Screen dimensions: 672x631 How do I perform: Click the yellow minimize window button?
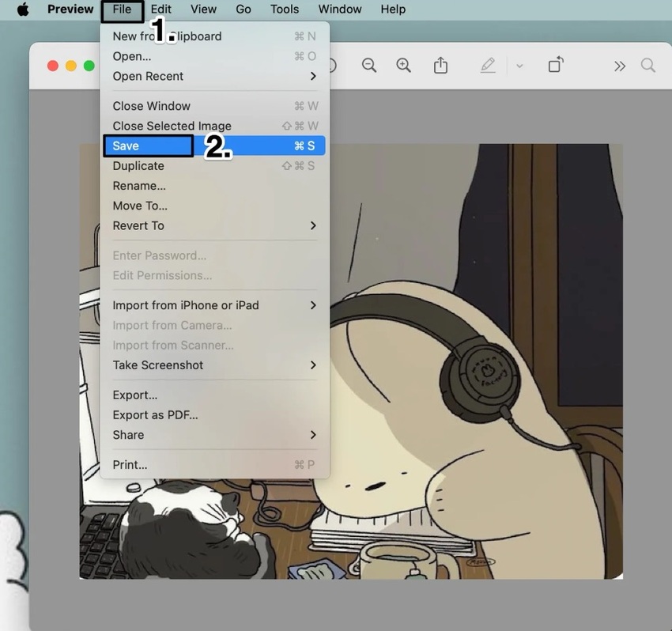71,66
